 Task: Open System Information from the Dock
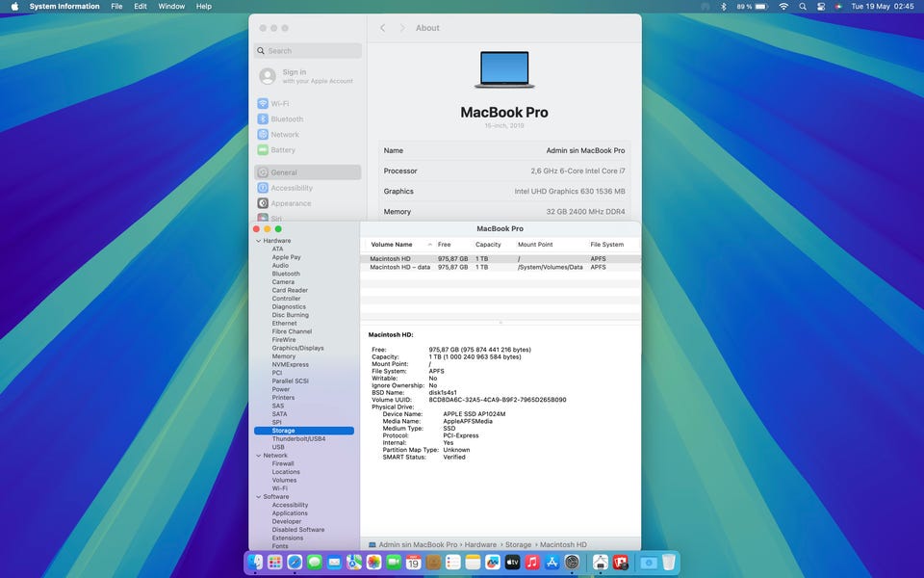tap(600, 562)
